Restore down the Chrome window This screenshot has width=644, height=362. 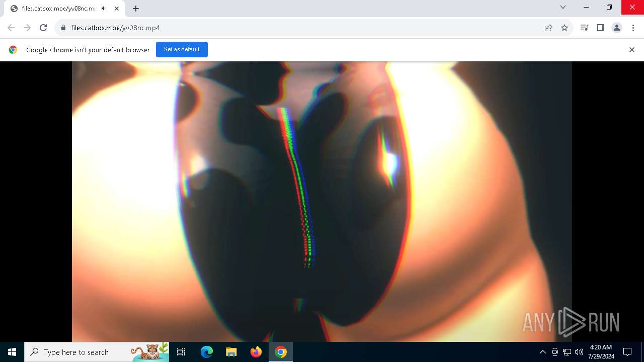pos(609,7)
